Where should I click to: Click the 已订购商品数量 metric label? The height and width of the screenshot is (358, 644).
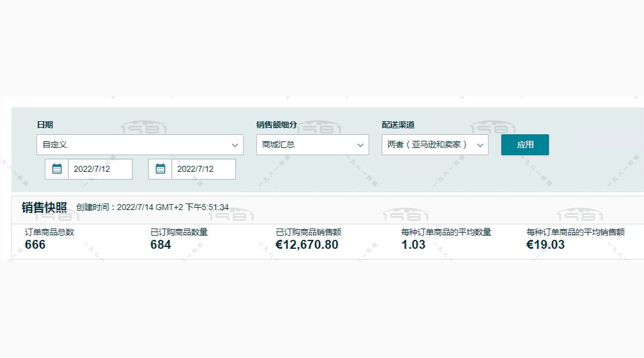pyautogui.click(x=179, y=232)
